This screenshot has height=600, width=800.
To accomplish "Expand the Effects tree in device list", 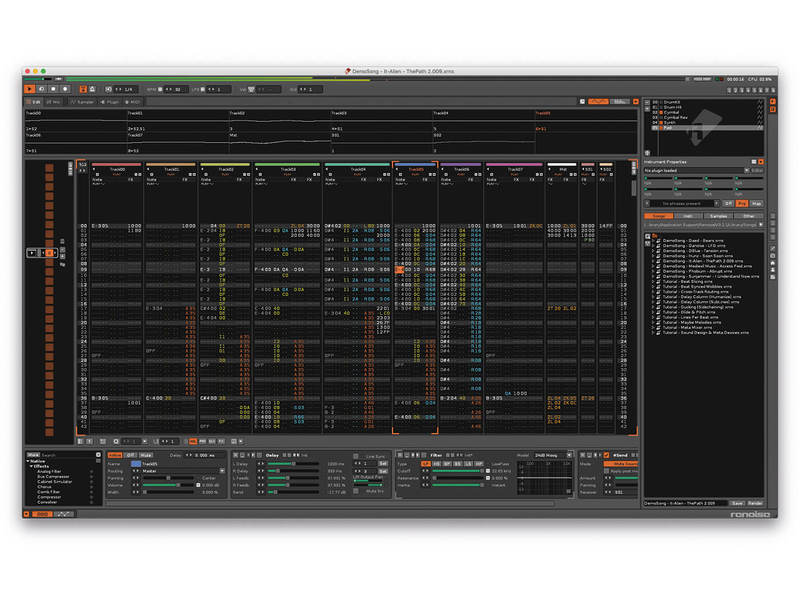I will (32, 467).
